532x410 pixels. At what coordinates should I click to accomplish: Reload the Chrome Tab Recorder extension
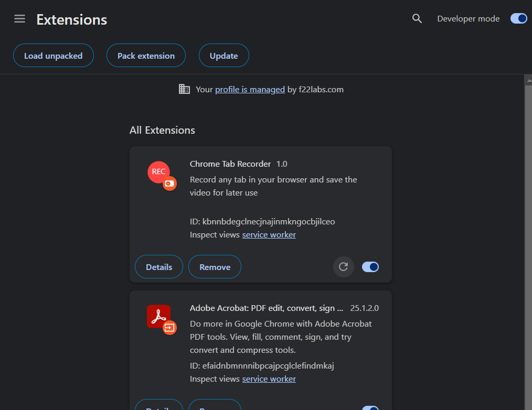point(343,267)
